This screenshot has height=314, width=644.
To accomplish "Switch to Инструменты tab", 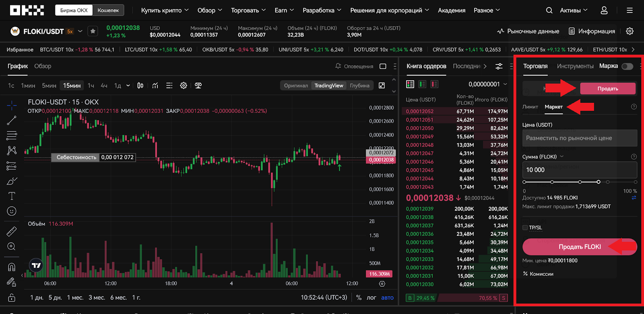I will pos(575,66).
